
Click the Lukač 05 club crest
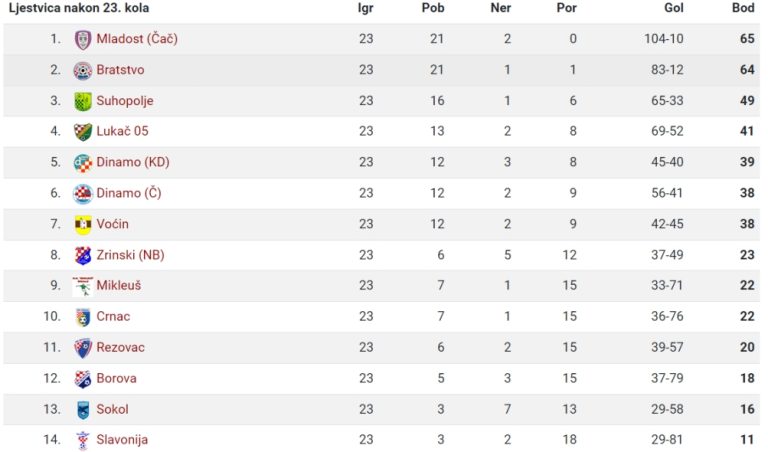[x=83, y=132]
